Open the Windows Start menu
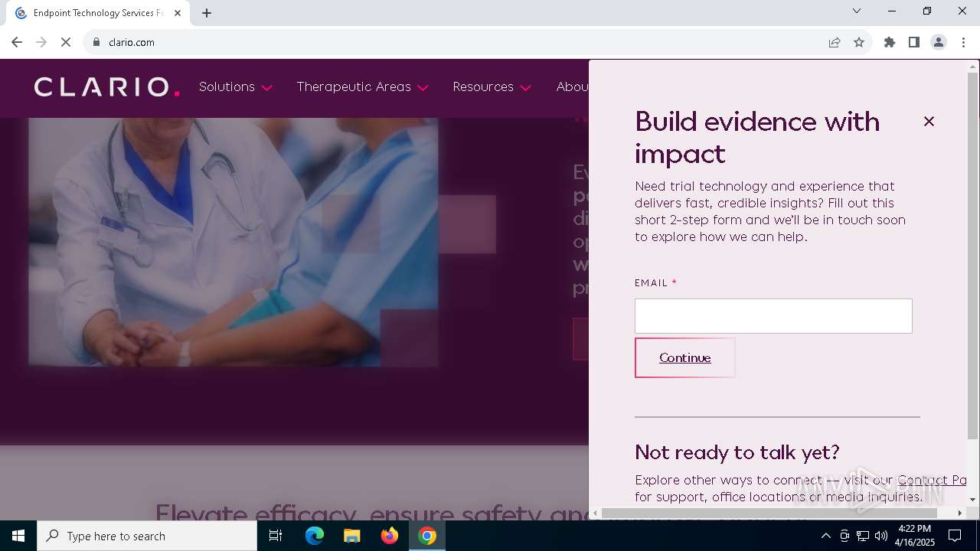The image size is (980, 551). click(x=18, y=536)
